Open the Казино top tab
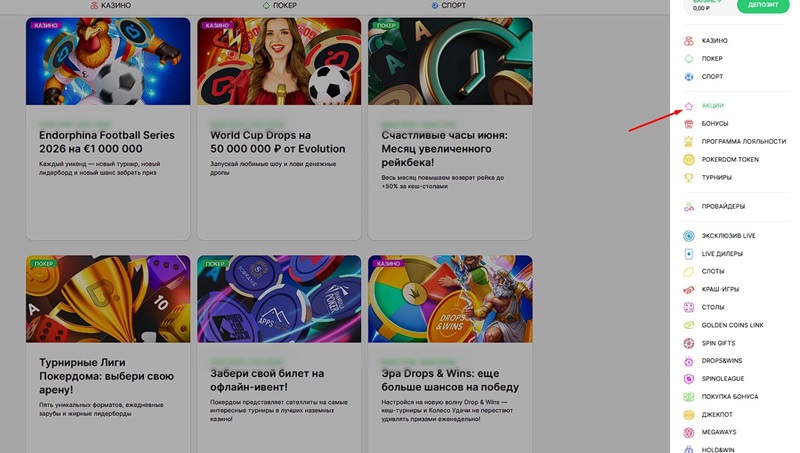The width and height of the screenshot is (800, 453). 111,6
